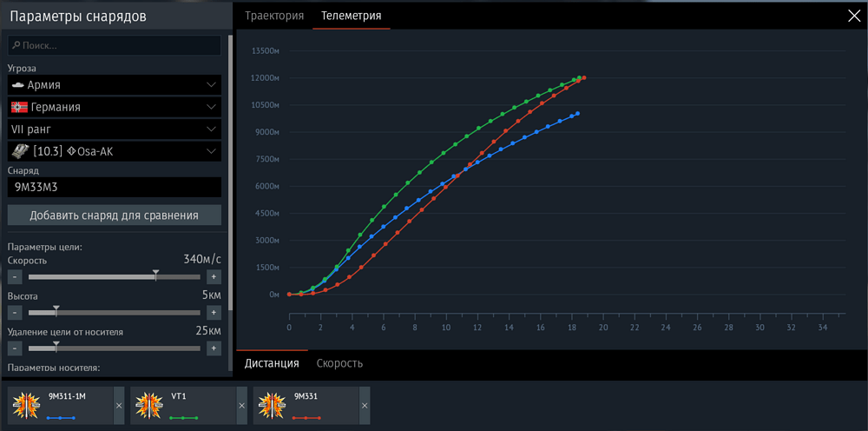Close the shell parameters window

[854, 16]
